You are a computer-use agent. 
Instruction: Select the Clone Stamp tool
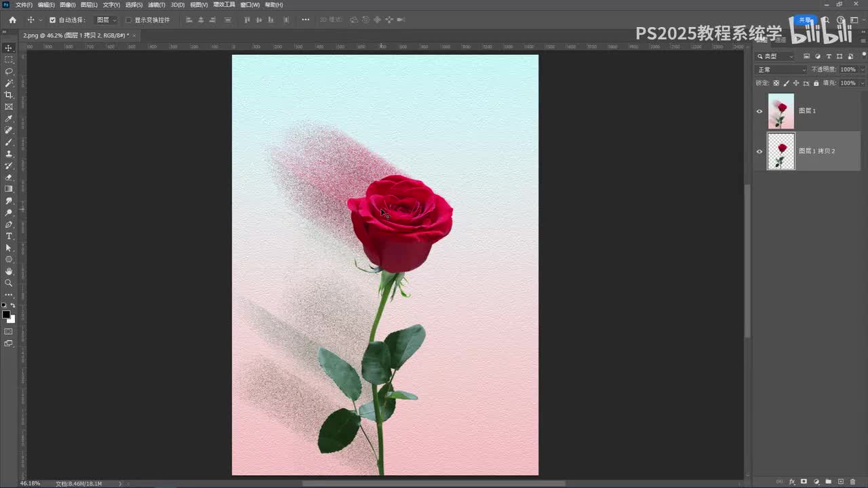point(9,154)
